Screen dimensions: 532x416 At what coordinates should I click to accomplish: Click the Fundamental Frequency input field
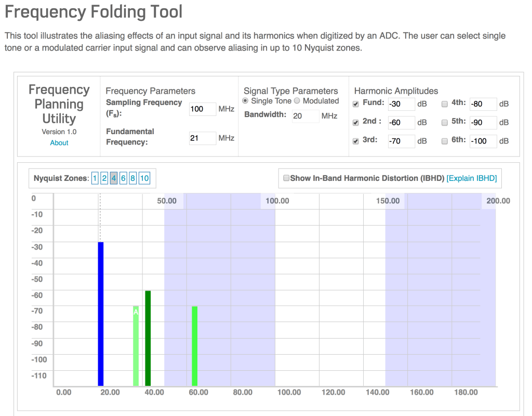[203, 138]
